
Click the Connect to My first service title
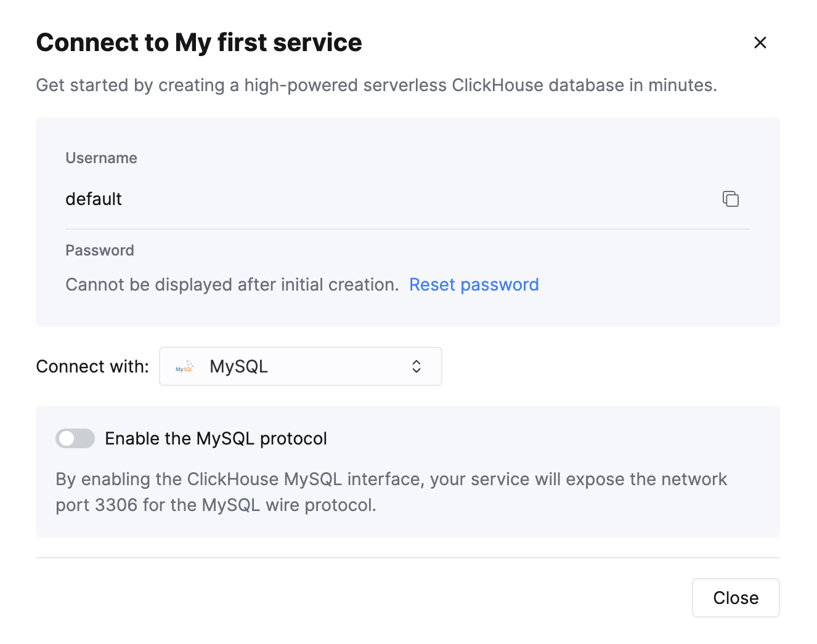point(198,42)
